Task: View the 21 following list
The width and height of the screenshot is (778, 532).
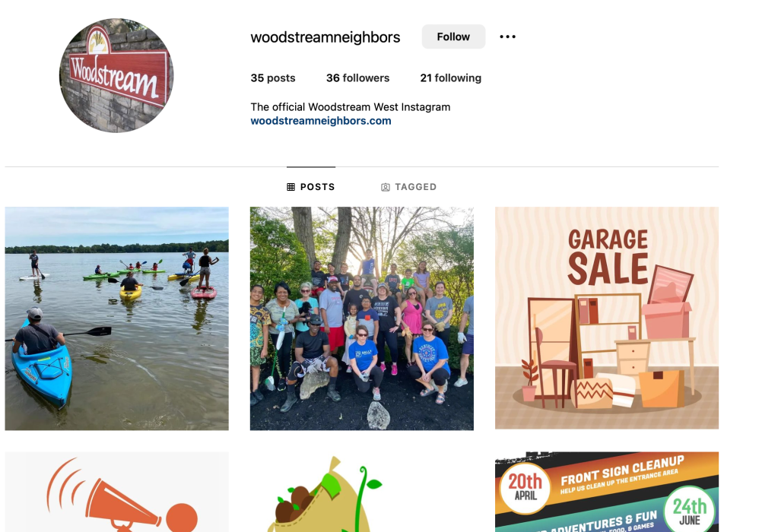Action: pos(450,78)
